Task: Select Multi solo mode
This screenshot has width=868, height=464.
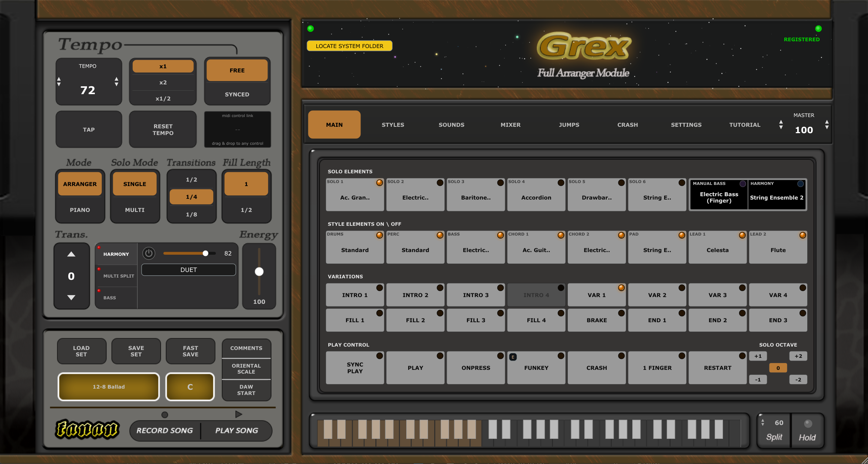Action: click(x=135, y=210)
